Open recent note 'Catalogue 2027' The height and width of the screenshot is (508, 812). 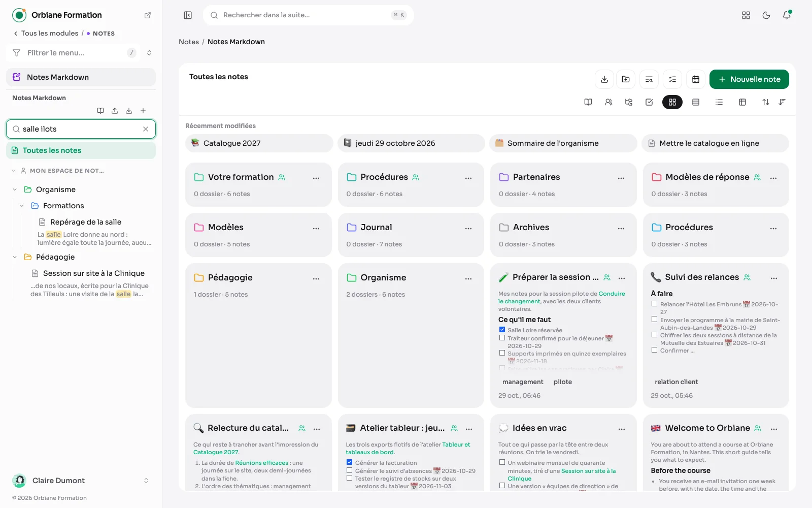259,143
